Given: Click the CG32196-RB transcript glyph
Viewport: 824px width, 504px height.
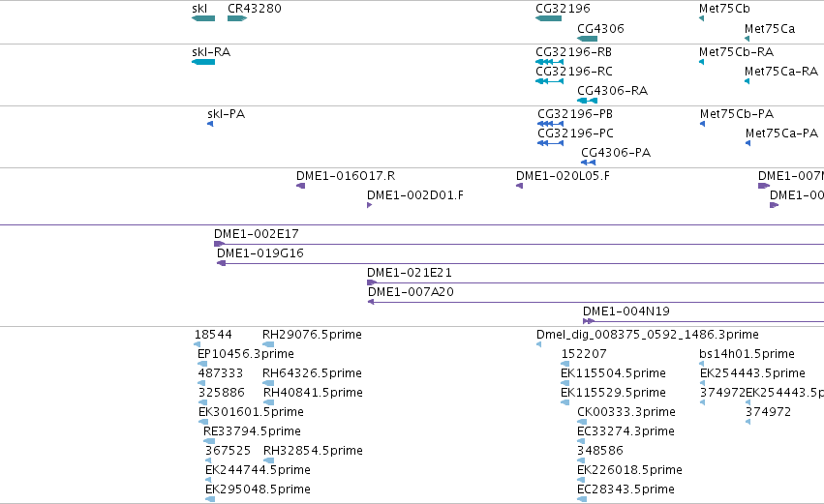Looking at the screenshot, I should (x=549, y=62).
